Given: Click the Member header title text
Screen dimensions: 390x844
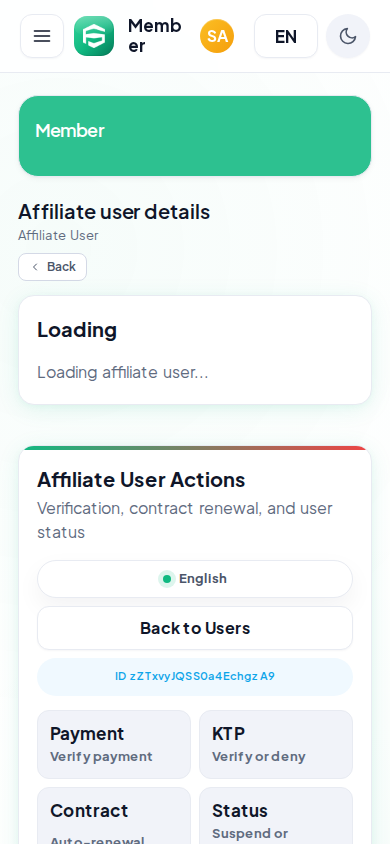Looking at the screenshot, I should coord(154,36).
